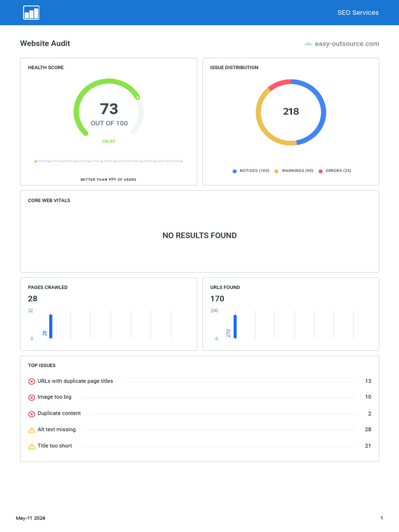This screenshot has width=399, height=532.
Task: Click the warning icon beside Alt text missing
Action: (x=32, y=430)
